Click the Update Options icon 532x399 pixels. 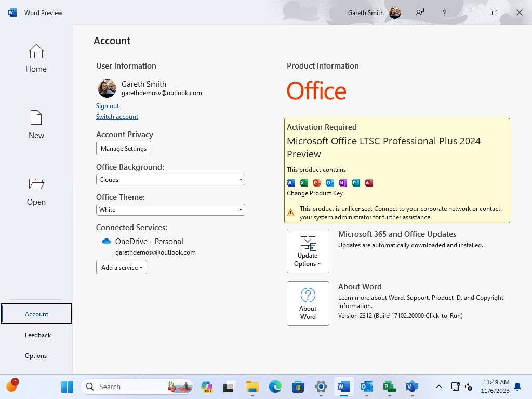pyautogui.click(x=308, y=243)
